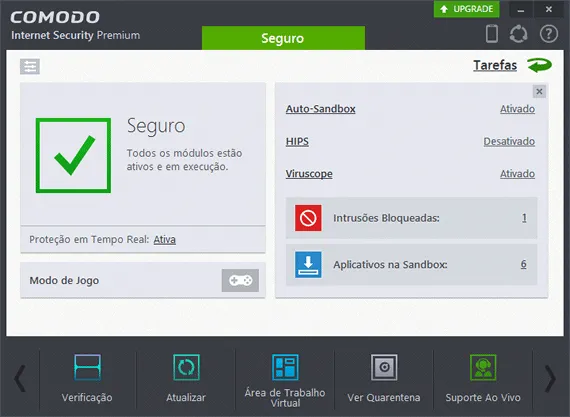Launch Área de Trabalho Virtual
Viewport: 570px width, 417px height.
point(285,381)
